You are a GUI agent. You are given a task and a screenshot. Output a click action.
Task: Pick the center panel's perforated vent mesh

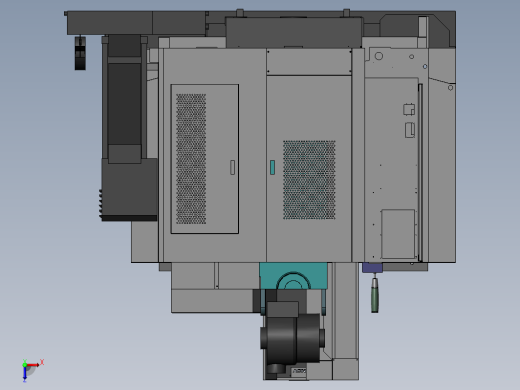[309, 180]
